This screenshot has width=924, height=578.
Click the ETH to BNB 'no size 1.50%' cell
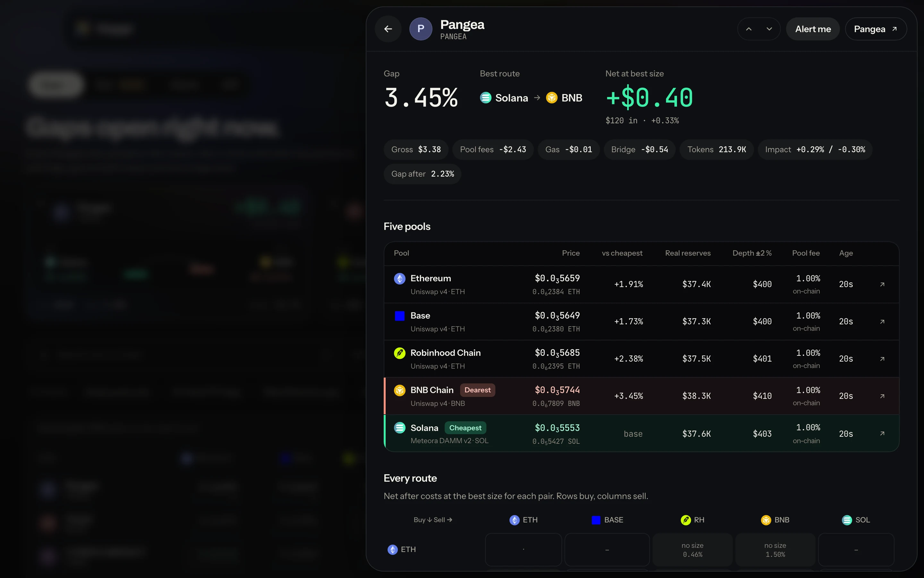pos(775,550)
